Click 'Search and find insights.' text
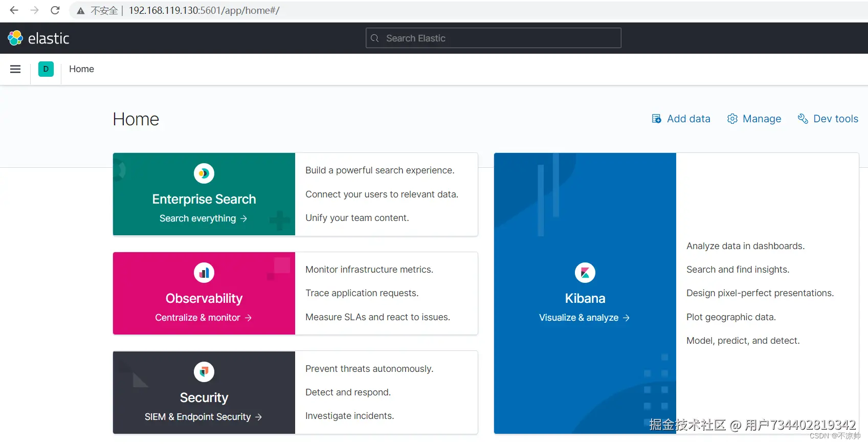 tap(738, 270)
